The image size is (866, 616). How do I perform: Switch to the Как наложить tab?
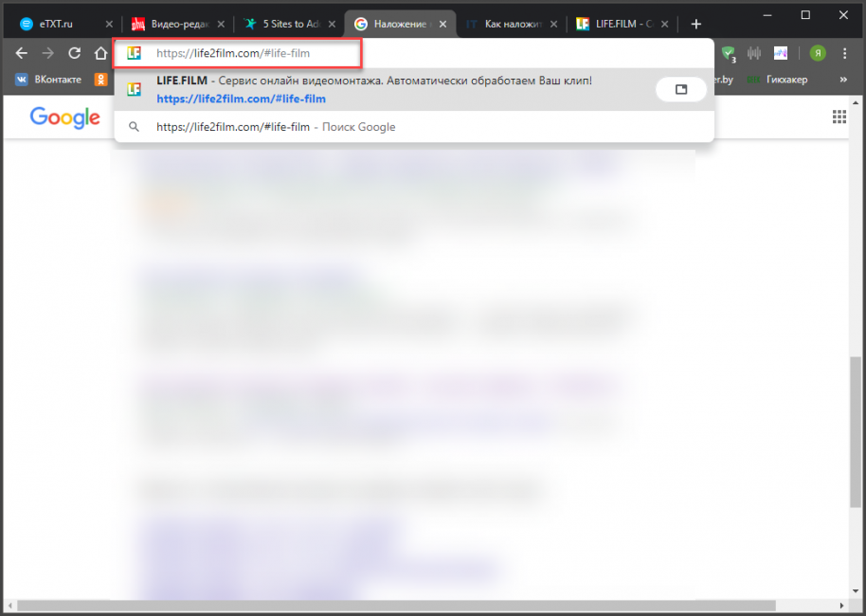point(514,24)
